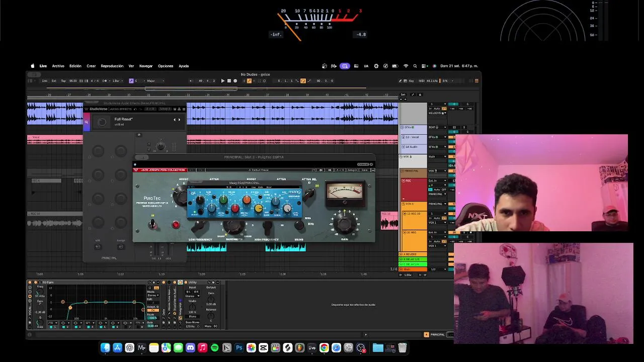Toggle the orange automation arm button in transport
This screenshot has width=644, height=362.
[249, 80]
